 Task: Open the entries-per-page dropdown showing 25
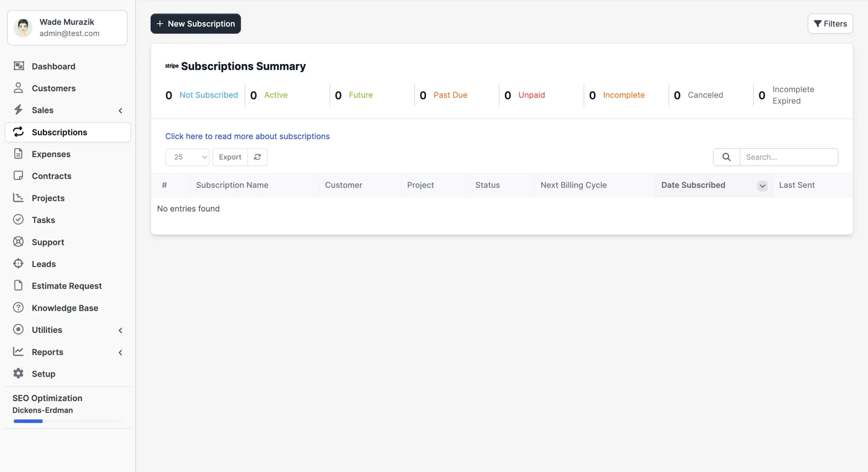[187, 157]
